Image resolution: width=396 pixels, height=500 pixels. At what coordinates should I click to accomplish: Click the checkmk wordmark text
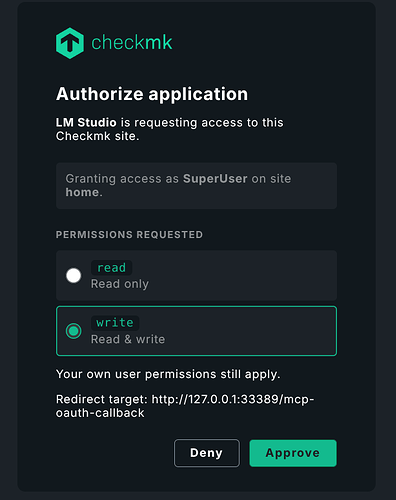[x=132, y=43]
